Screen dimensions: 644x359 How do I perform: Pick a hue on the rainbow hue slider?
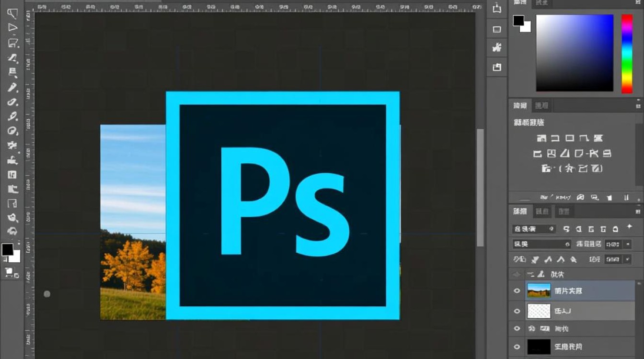[x=627, y=54]
